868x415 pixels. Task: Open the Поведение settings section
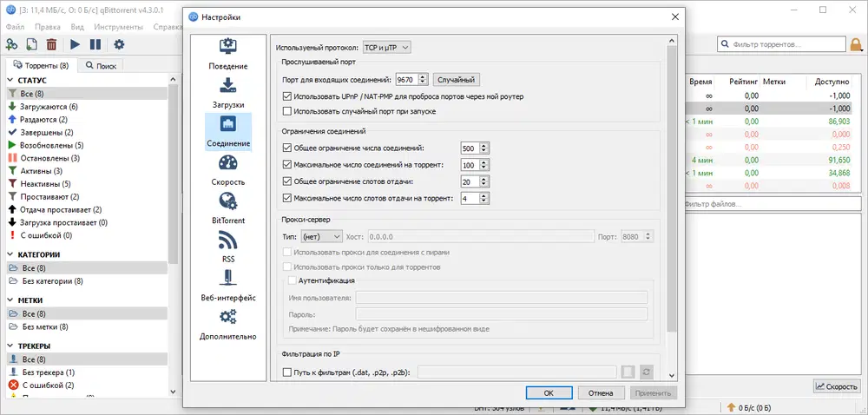click(228, 55)
